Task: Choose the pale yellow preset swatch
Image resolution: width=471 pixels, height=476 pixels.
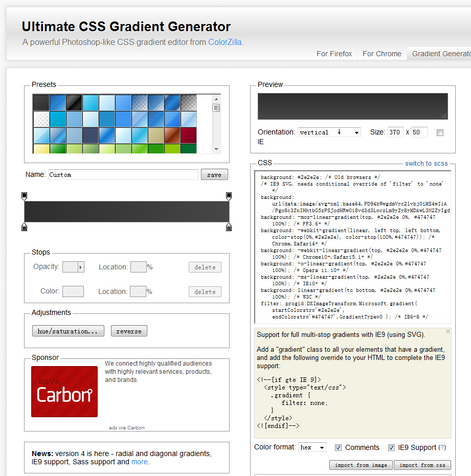Action: pyautogui.click(x=41, y=148)
